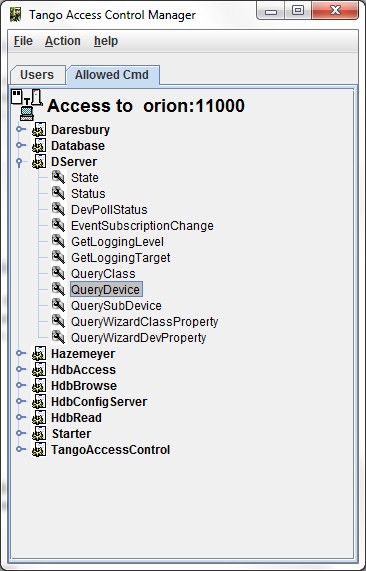Click the EventSubscriptionChange key icon
366x571 pixels.
[x=58, y=225]
